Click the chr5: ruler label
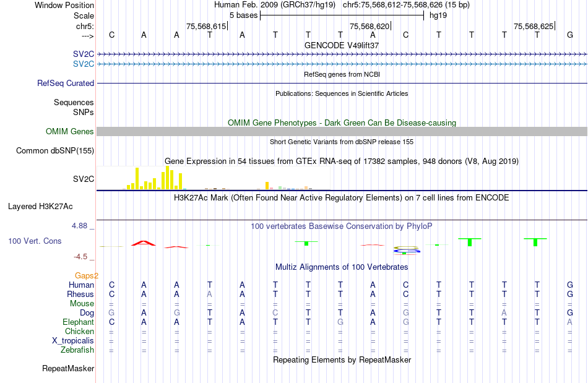This screenshot has height=383, width=588. click(x=85, y=26)
